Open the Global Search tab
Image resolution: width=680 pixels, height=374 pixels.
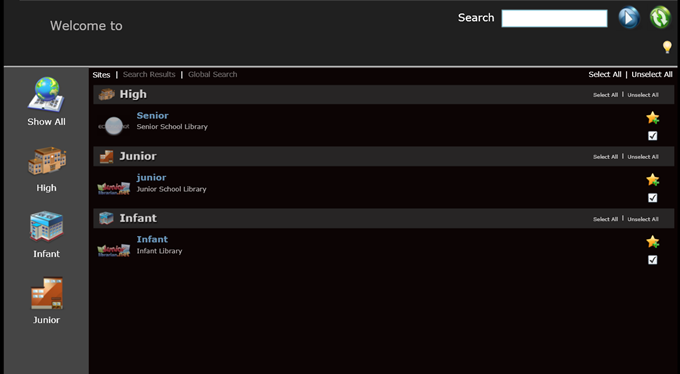212,75
